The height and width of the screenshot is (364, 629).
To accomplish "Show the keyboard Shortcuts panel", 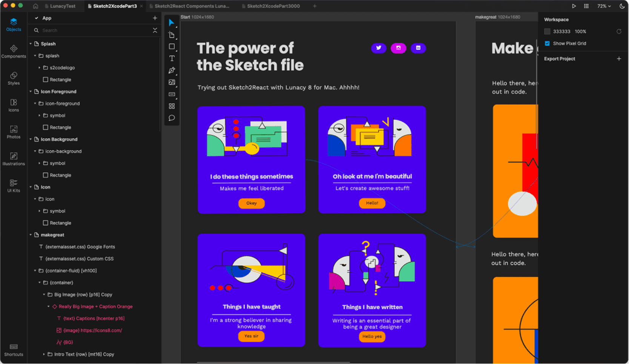I will (x=14, y=350).
